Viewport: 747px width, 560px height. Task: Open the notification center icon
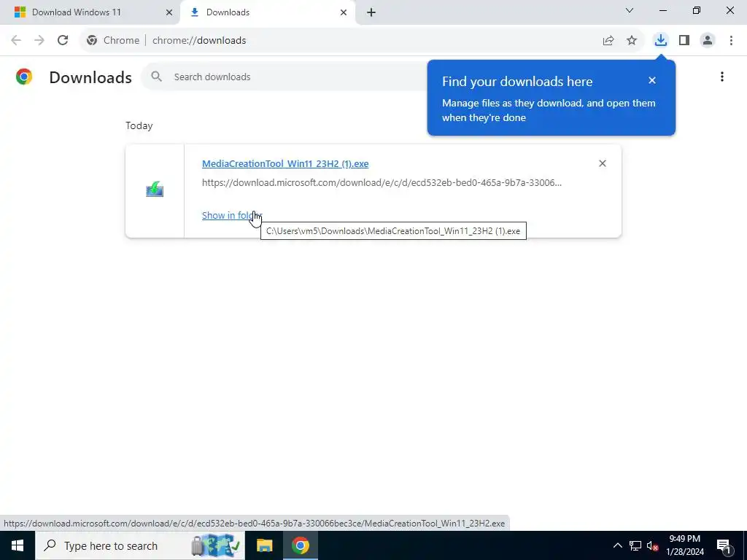coord(724,545)
